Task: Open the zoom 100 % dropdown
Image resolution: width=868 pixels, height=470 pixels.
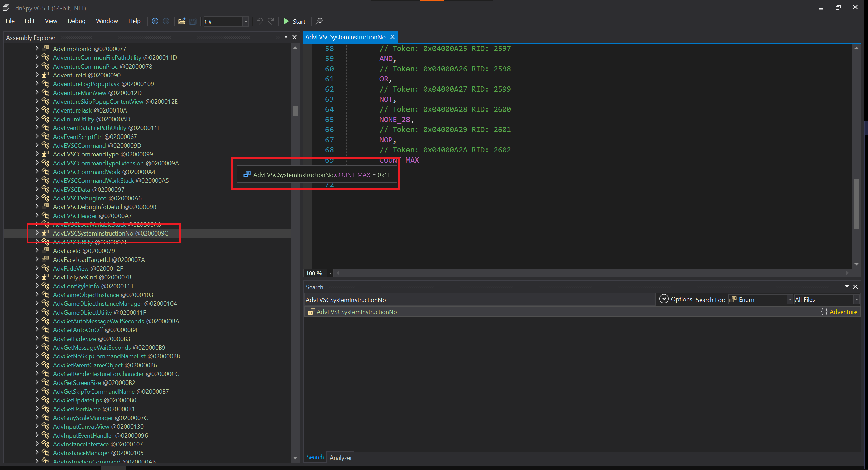Action: coord(330,273)
